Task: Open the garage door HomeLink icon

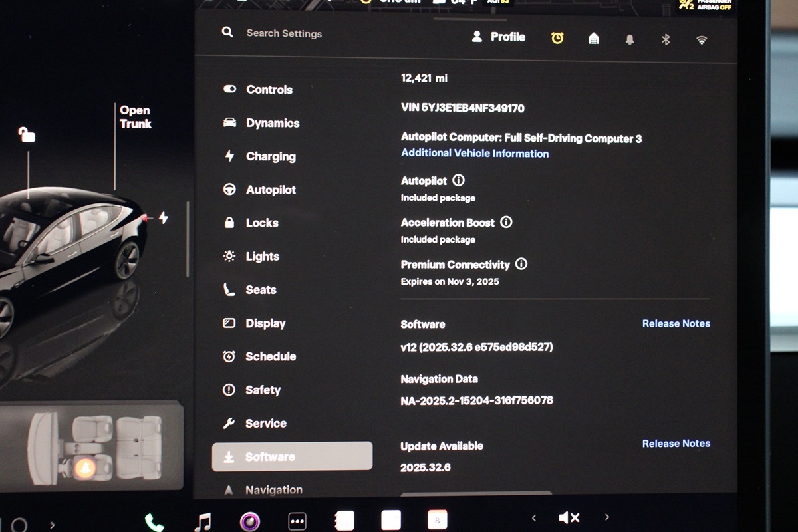Action: tap(594, 39)
